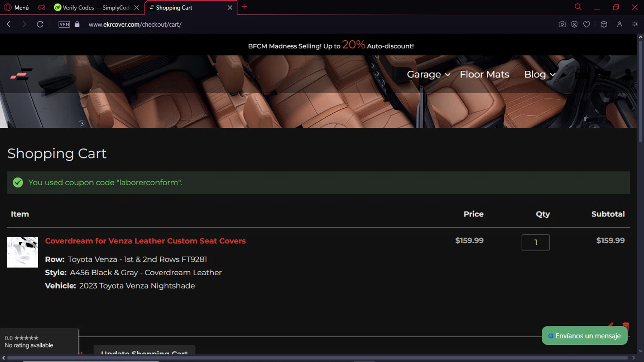Screen dimensions: 644x362
Task: Click the horizontal scrollbar right arrow
Action: [x=634, y=358]
